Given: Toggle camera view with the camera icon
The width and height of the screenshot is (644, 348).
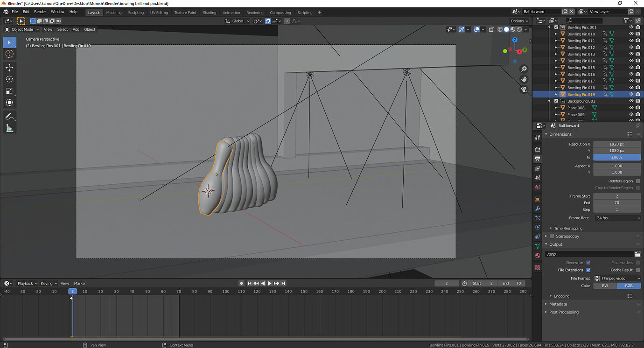Looking at the screenshot, I should [x=524, y=90].
